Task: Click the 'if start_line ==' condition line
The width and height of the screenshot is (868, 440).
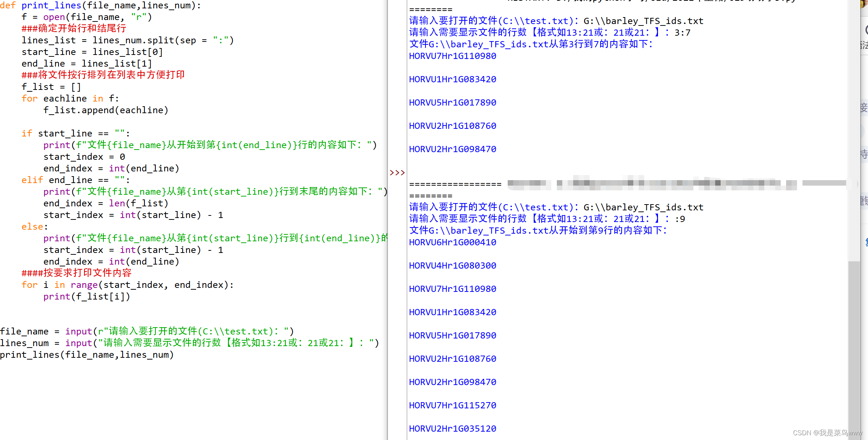Action: [75, 134]
